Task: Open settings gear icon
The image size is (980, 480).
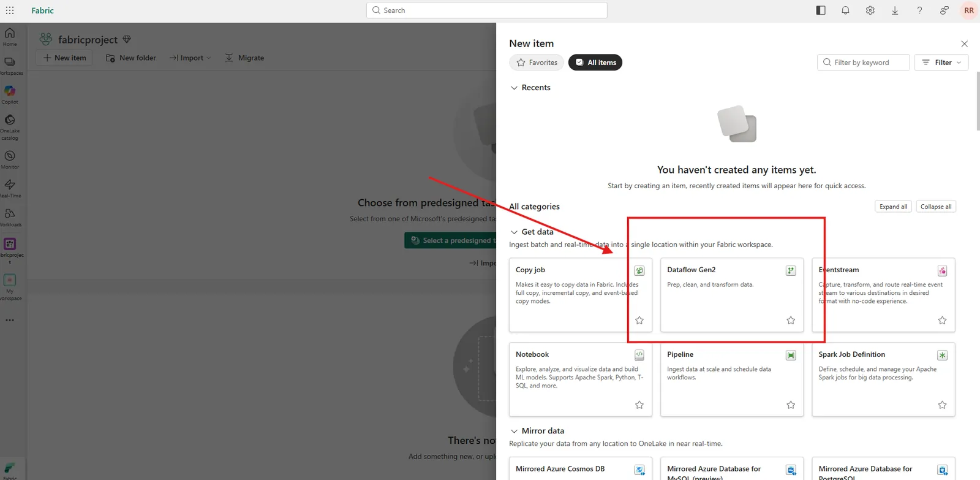Action: pyautogui.click(x=870, y=10)
